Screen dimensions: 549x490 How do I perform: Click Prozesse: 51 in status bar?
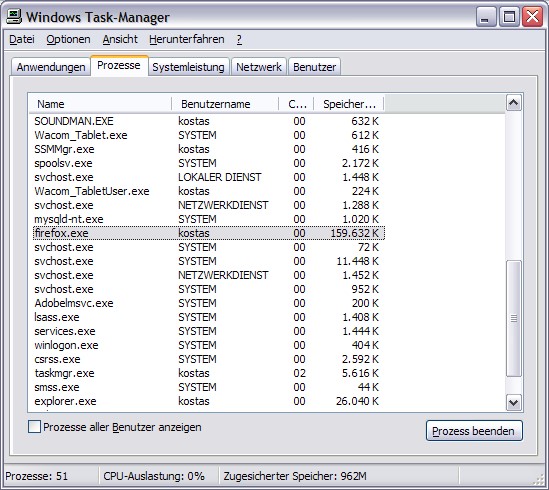[37, 476]
